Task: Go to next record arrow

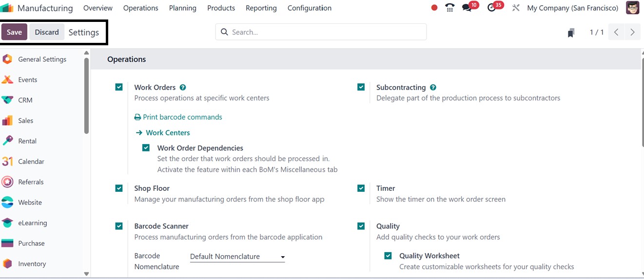Action: (632, 32)
